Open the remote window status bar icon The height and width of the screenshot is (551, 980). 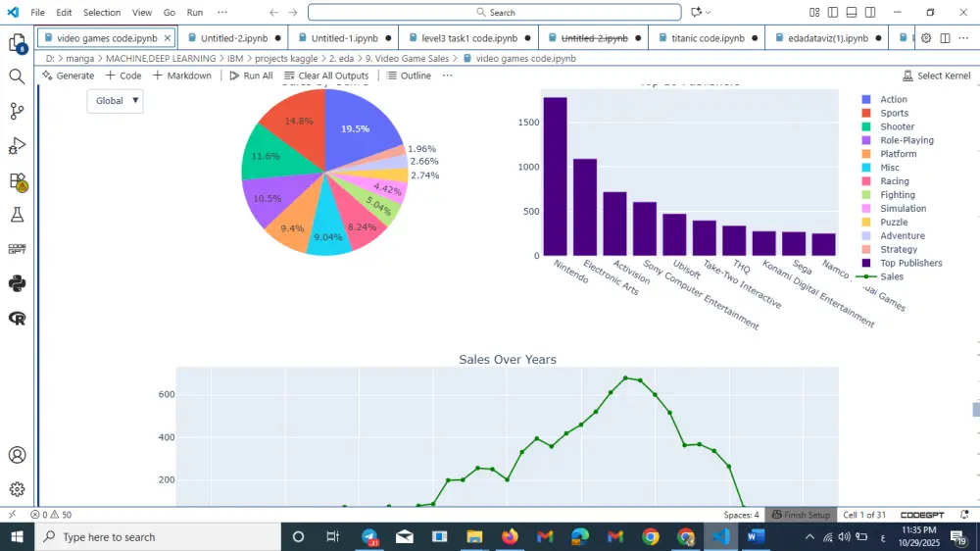click(x=12, y=515)
